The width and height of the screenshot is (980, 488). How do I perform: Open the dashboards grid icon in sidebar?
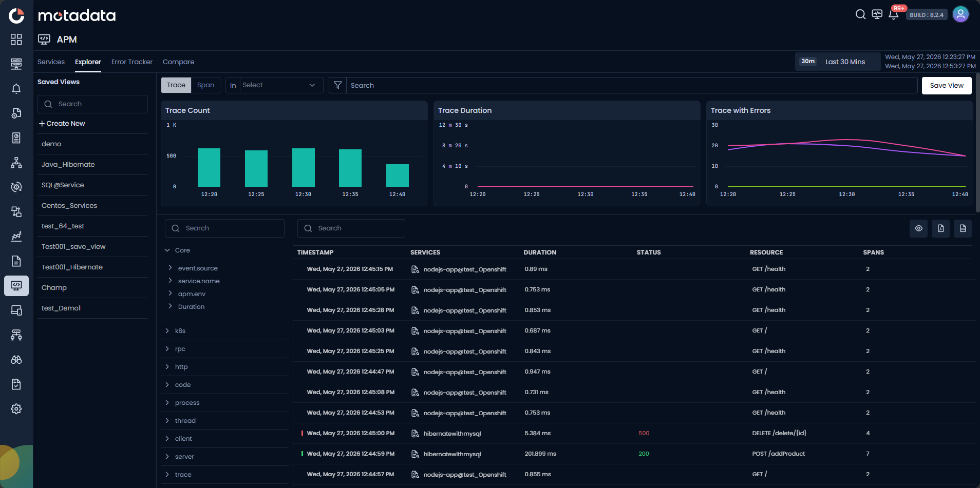click(x=16, y=40)
